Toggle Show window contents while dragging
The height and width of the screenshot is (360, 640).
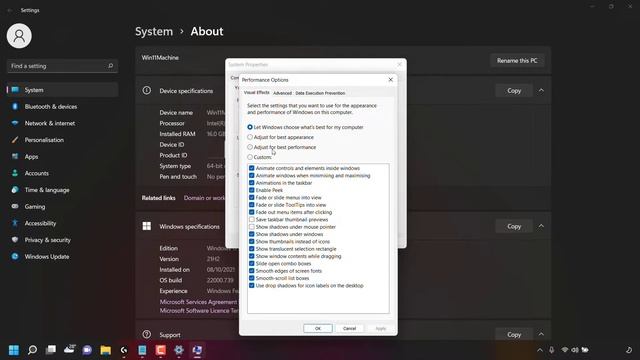[x=252, y=256]
